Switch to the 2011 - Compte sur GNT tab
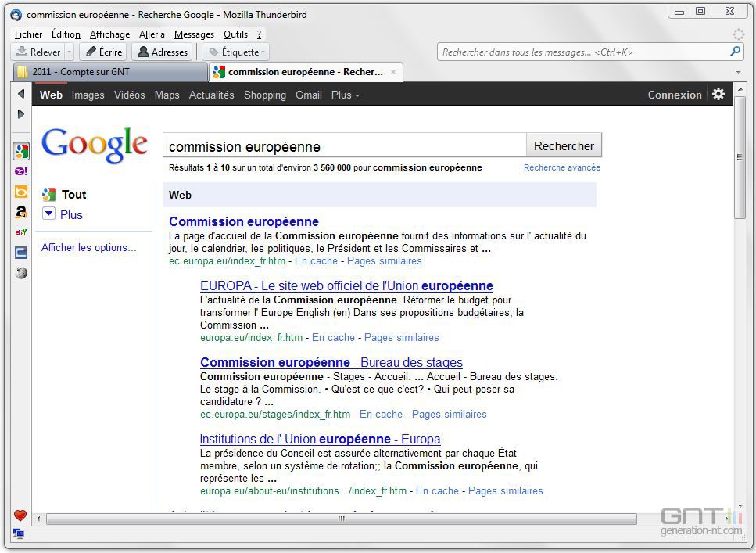 coord(110,72)
